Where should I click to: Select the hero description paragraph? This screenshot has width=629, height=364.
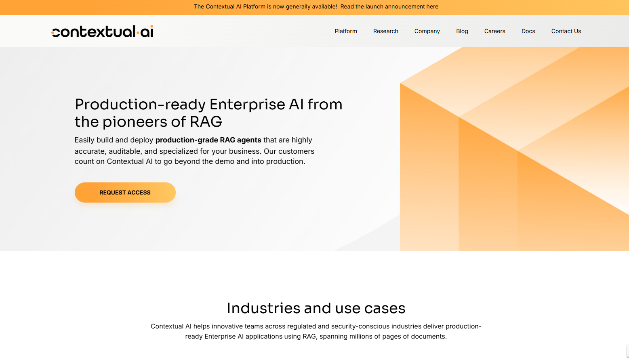click(194, 151)
